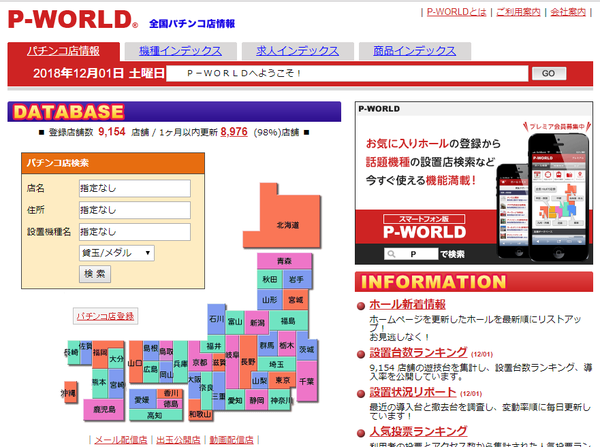This screenshot has width=600, height=447.
Task: Select 岩手 on the map
Action: click(297, 279)
